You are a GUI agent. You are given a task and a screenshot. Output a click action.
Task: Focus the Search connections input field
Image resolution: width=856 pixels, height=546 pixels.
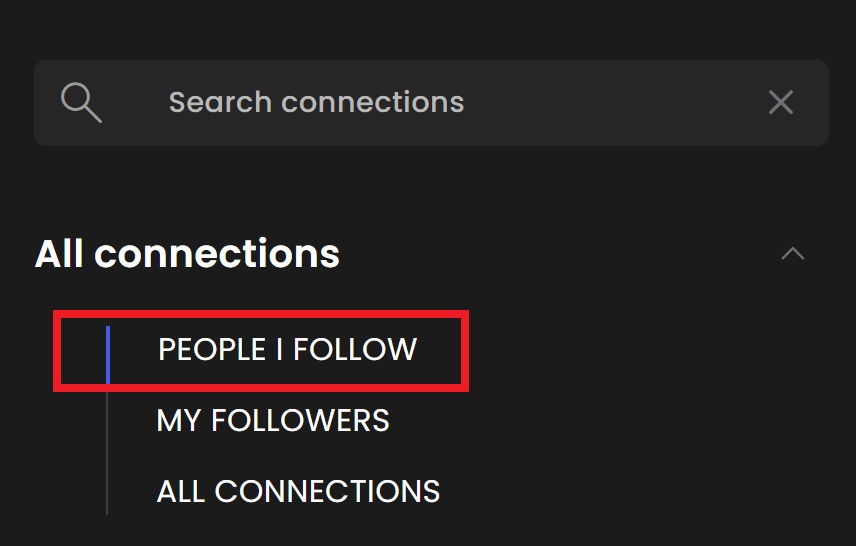431,103
